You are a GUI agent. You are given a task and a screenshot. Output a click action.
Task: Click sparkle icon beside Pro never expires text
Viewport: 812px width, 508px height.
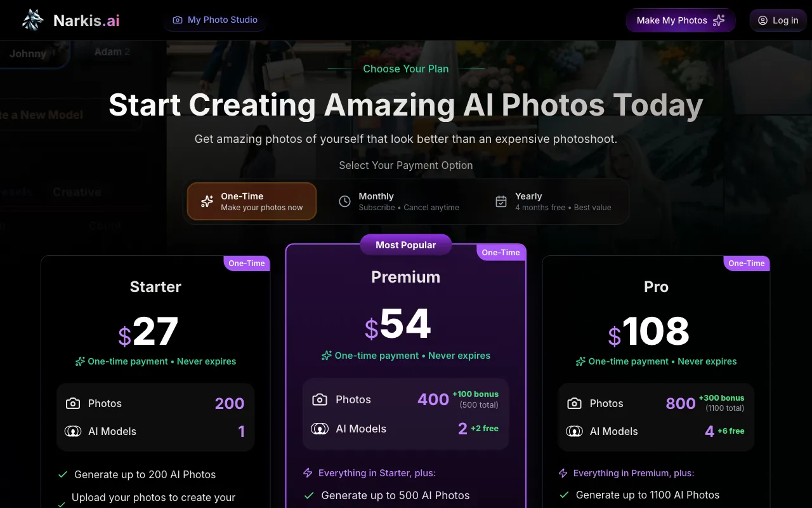[580, 361]
